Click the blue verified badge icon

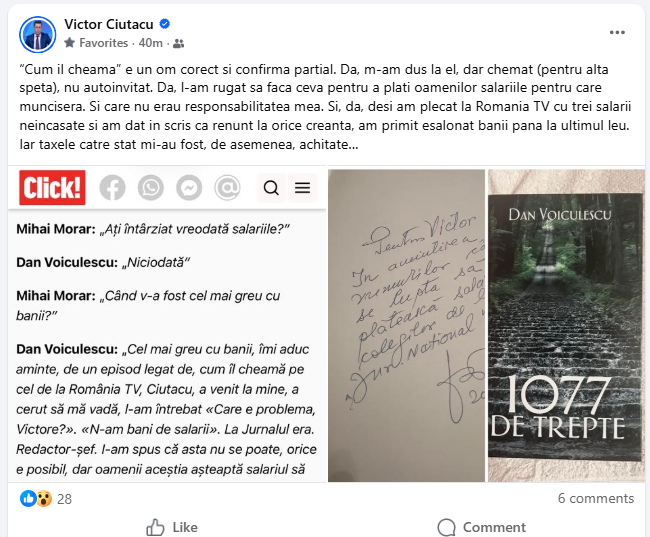[165, 24]
